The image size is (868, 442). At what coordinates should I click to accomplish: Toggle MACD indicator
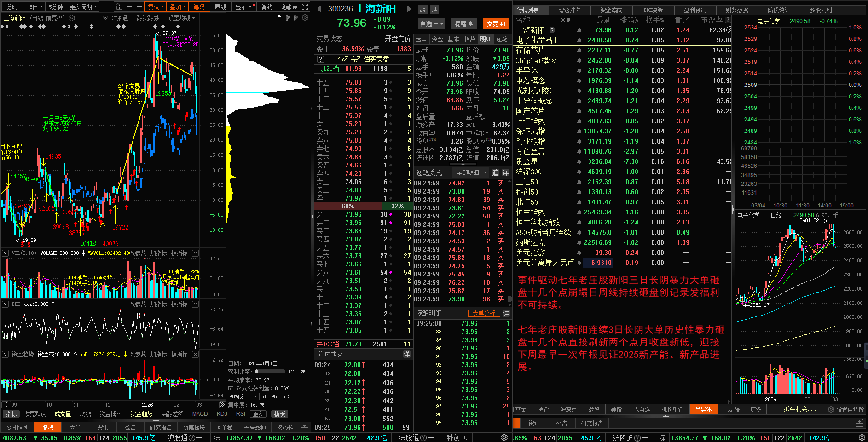coord(200,414)
